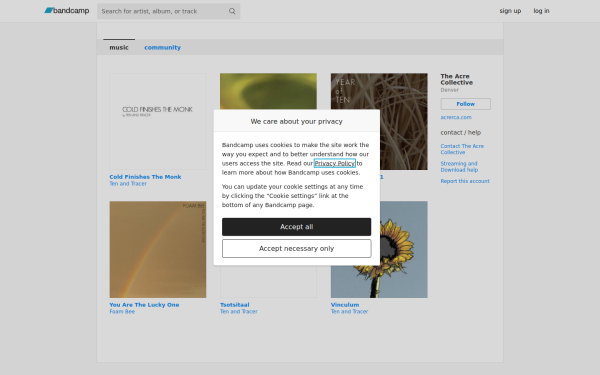Open Streaming and Download help link
The image size is (600, 375).
[459, 166]
